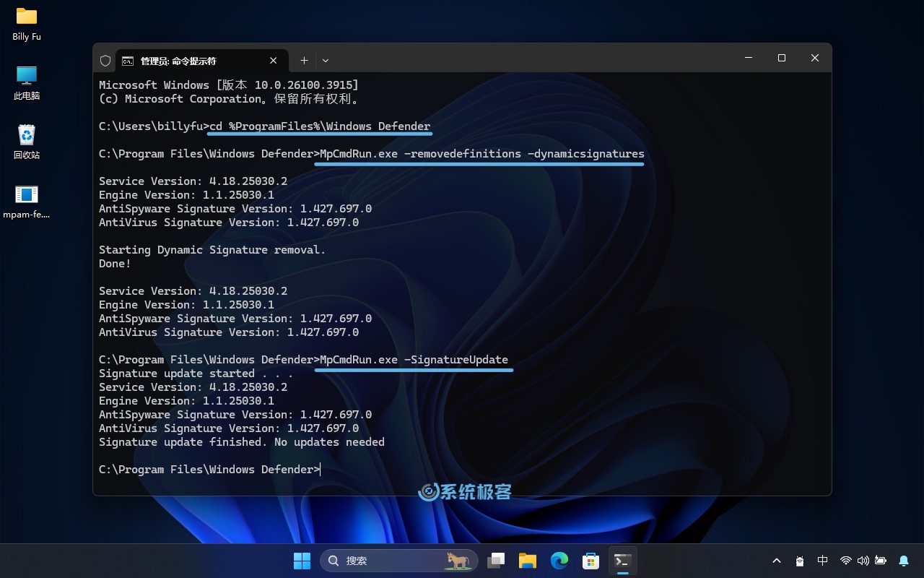Open a new terminal tab with plus

pyautogui.click(x=304, y=61)
